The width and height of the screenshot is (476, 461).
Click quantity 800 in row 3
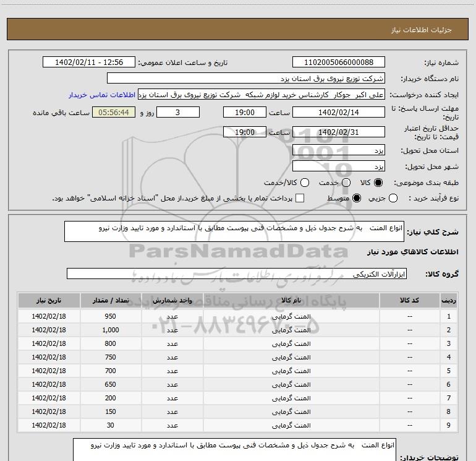(x=111, y=343)
